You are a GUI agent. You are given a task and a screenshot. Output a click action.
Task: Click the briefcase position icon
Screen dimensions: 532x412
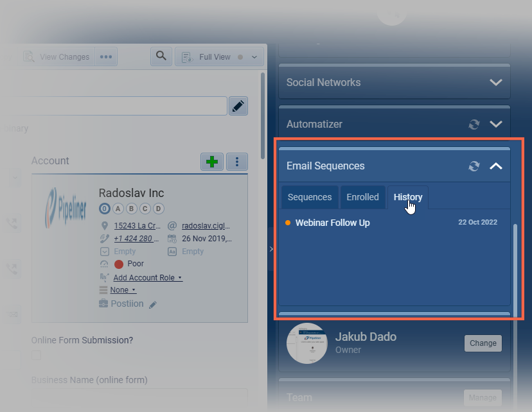[103, 304]
